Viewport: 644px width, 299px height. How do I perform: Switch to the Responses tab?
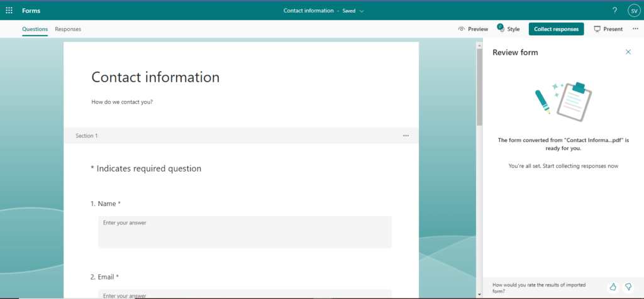[68, 29]
